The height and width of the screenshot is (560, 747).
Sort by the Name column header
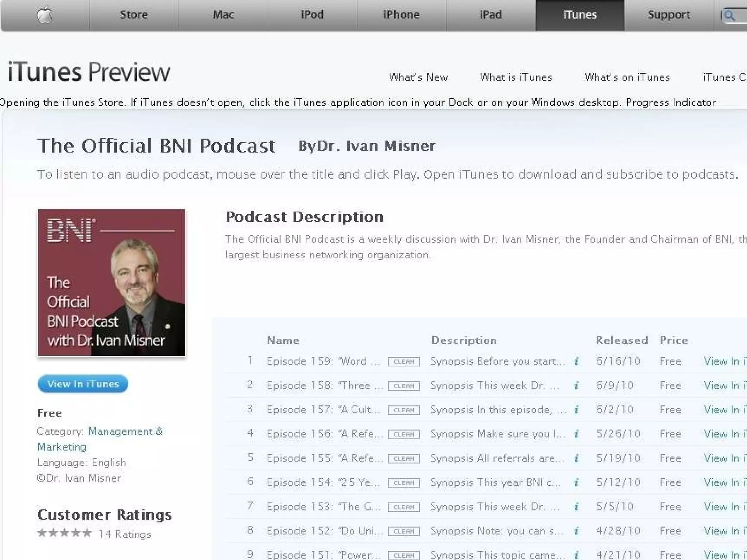click(283, 341)
